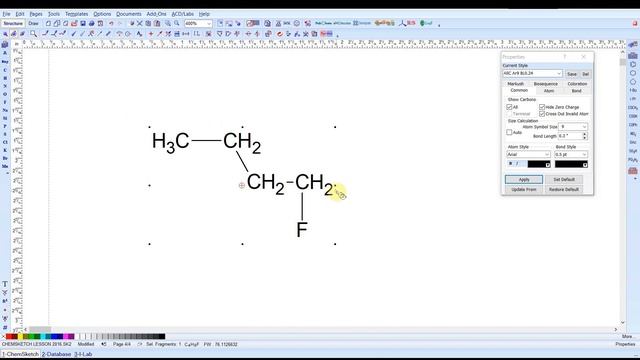Click the New Page icon
The width and height of the screenshot is (640, 360).
[48, 24]
